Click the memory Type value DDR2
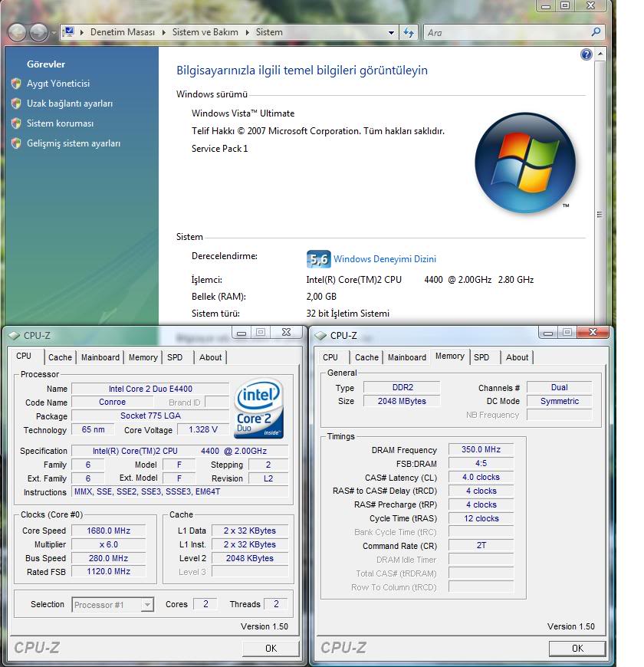Screen dimensions: 644x667 pyautogui.click(x=402, y=387)
